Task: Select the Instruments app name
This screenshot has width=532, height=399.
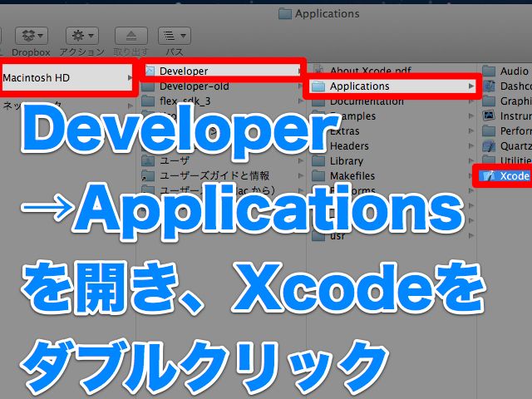Action: pyautogui.click(x=516, y=116)
